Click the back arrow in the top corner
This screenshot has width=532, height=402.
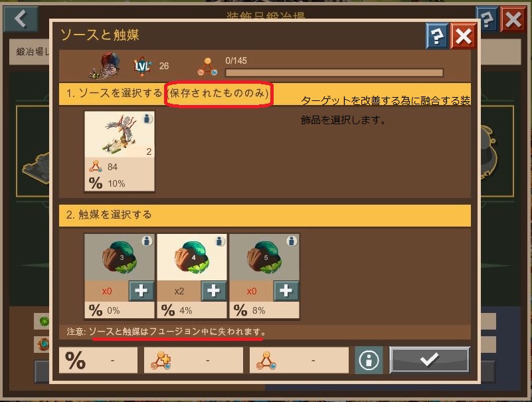(21, 19)
